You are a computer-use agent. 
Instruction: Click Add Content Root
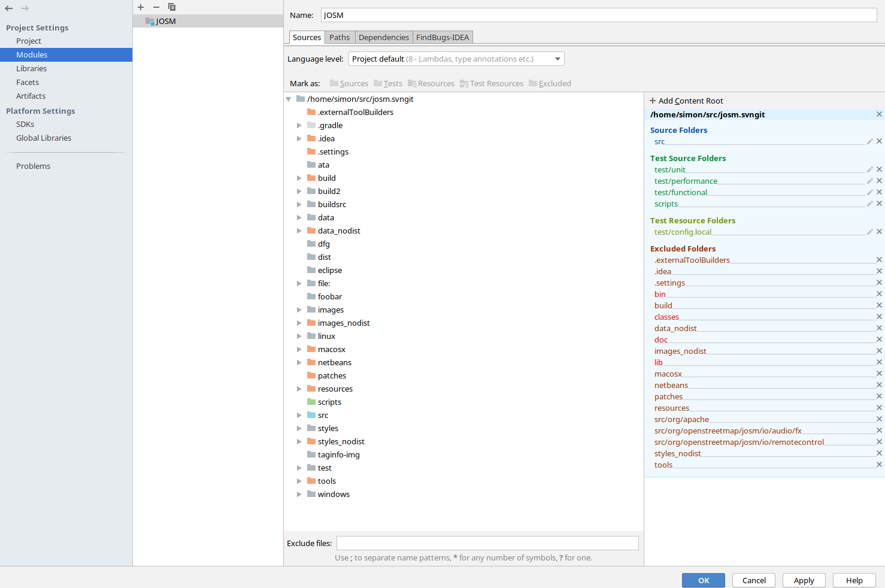687,101
